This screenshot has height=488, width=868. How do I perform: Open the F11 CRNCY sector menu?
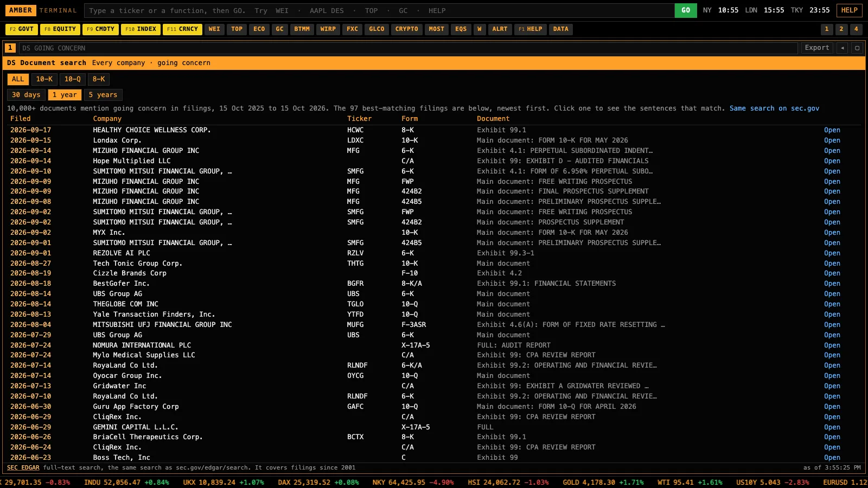[x=182, y=29]
